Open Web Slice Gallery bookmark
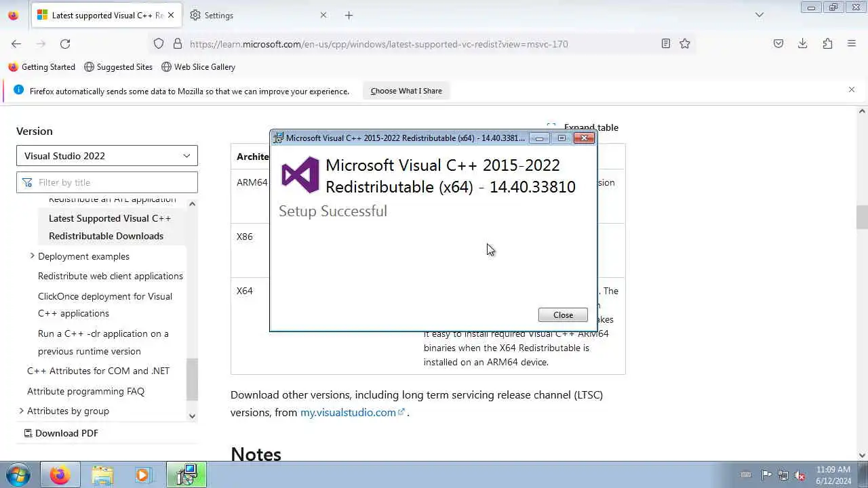The width and height of the screenshot is (868, 488). click(198, 67)
